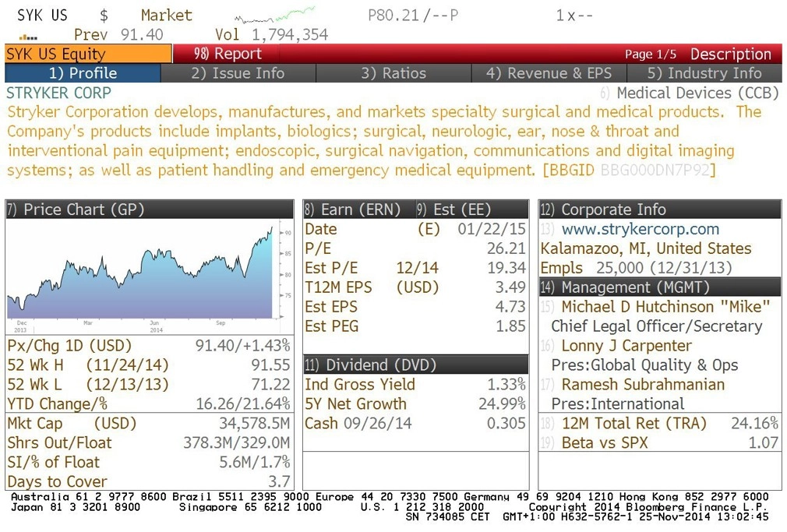This screenshot has width=787, height=532.
Task: Click the SYK US Equity input field
Action: click(88, 54)
